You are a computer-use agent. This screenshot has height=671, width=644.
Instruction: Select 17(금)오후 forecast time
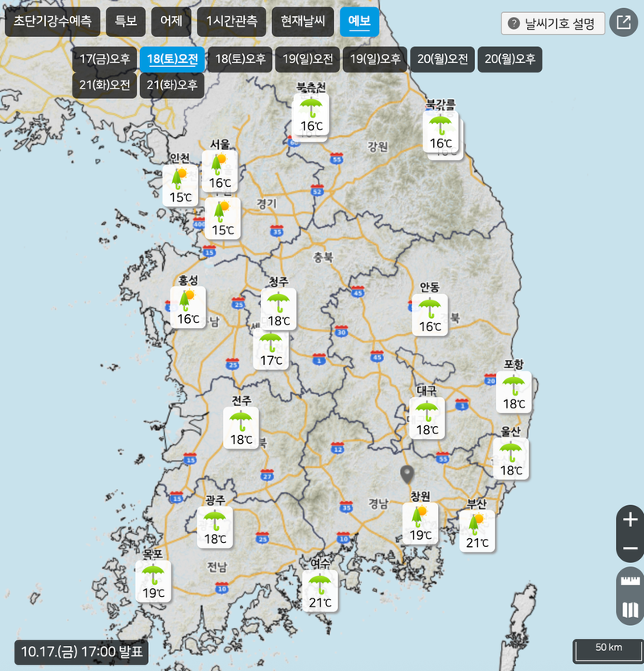[105, 59]
